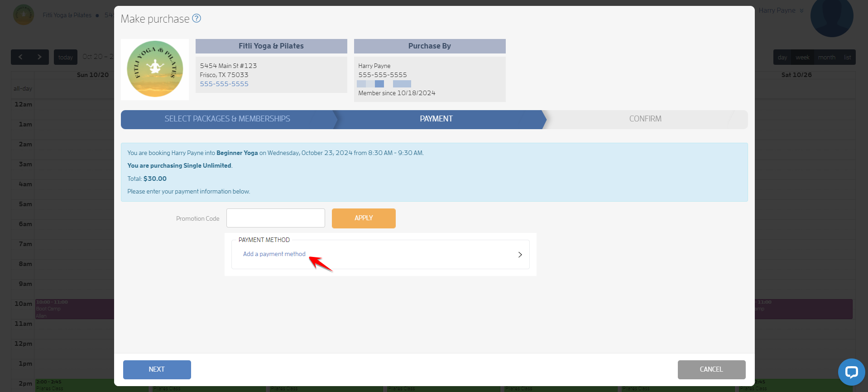Apply the promotion code
The image size is (868, 392).
click(364, 218)
